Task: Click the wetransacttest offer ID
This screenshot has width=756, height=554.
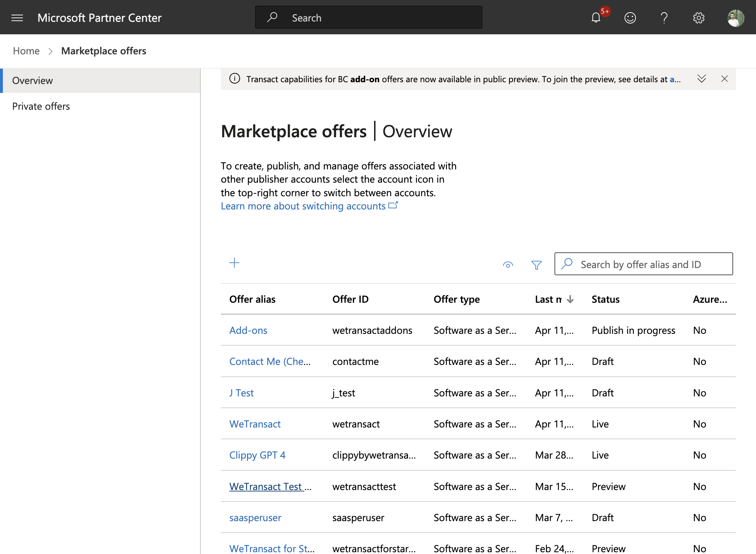Action: pyautogui.click(x=364, y=486)
